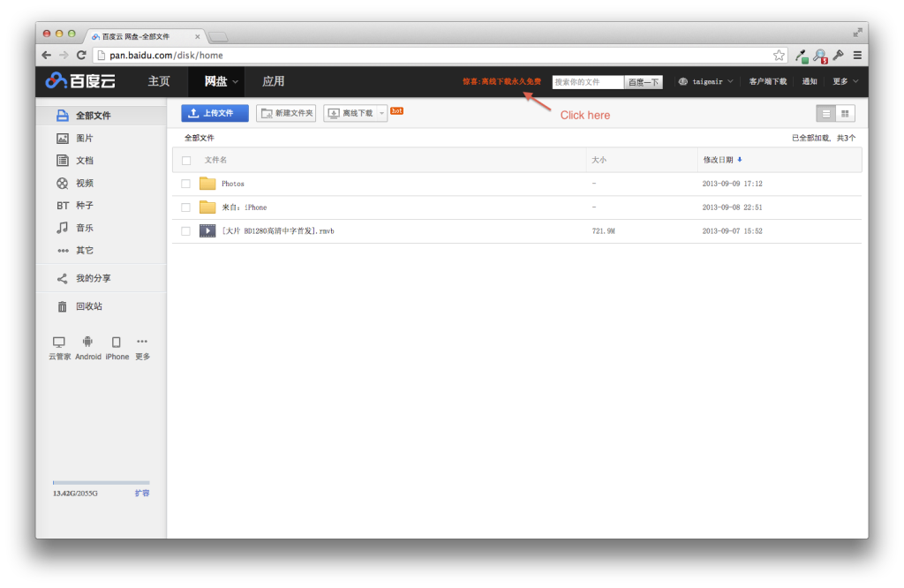Select the 网盘 tab
The image size is (904, 588).
click(x=215, y=81)
